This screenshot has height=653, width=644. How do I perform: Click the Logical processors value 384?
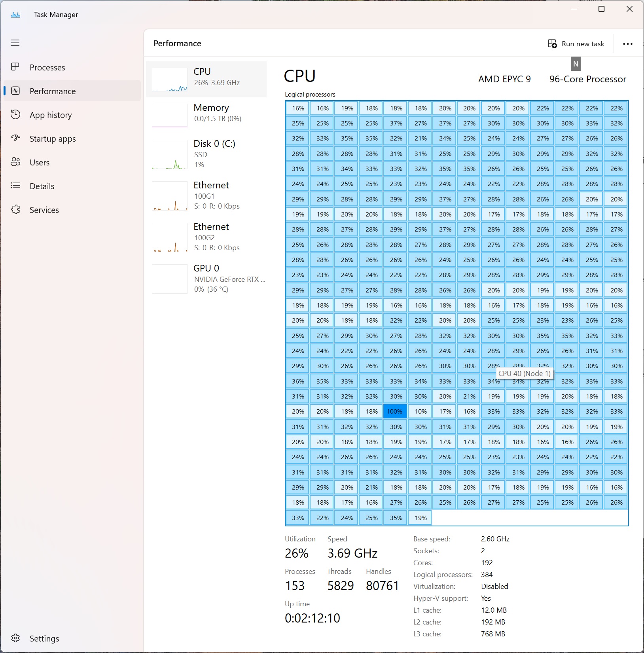[487, 575]
